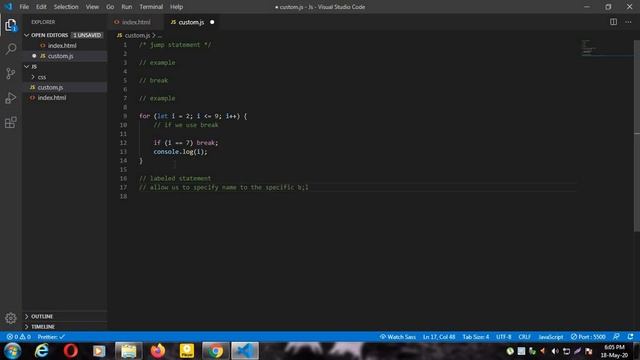Place cursor on the console.log(i) line
This screenshot has width=640, height=360.
click(x=180, y=151)
